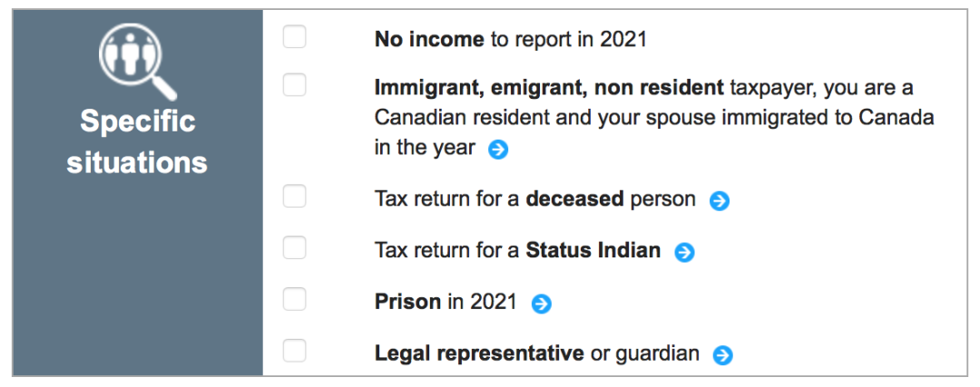Check the No income checkbox
This screenshot has width=980, height=387.
pos(294,37)
